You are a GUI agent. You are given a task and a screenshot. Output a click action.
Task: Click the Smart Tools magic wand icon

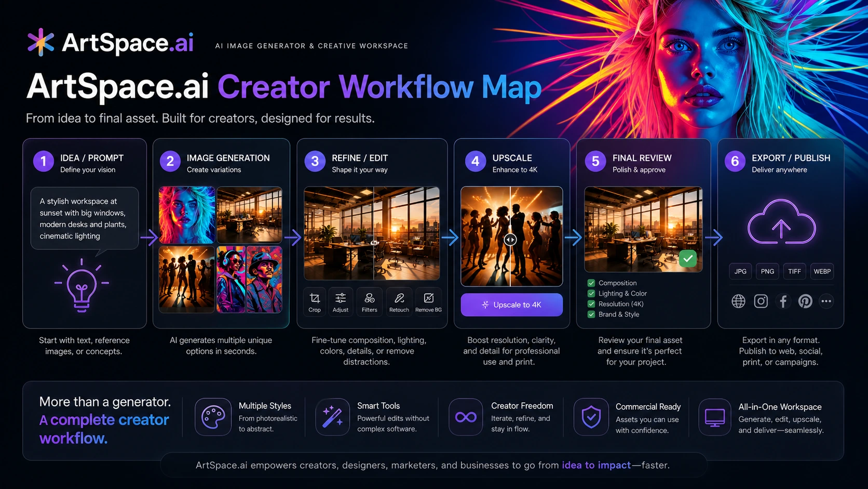(x=332, y=417)
